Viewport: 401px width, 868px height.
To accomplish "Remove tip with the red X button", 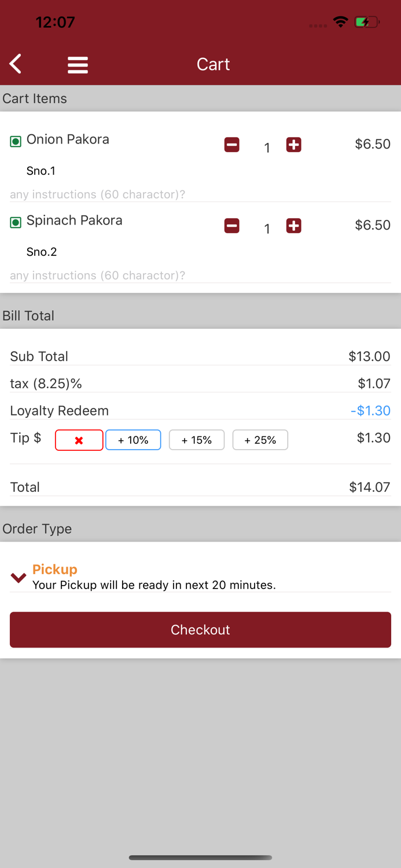I will pyautogui.click(x=79, y=440).
